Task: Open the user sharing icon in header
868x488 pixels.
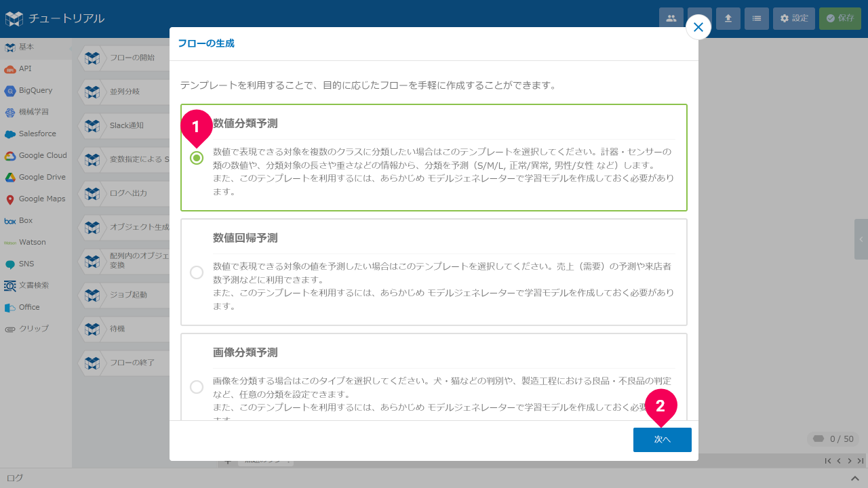Action: (671, 18)
